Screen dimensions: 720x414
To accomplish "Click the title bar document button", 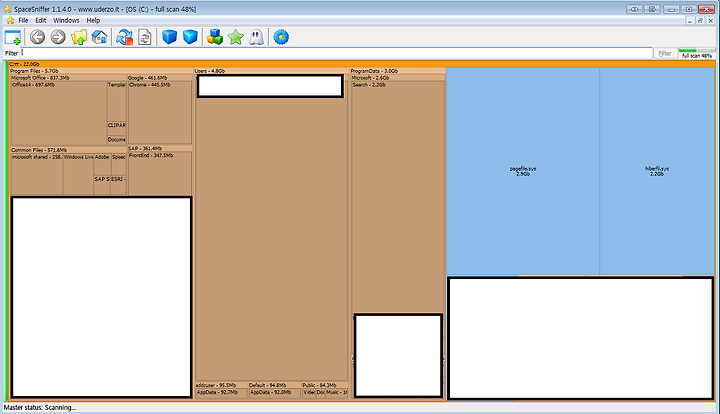I will click(x=652, y=9).
